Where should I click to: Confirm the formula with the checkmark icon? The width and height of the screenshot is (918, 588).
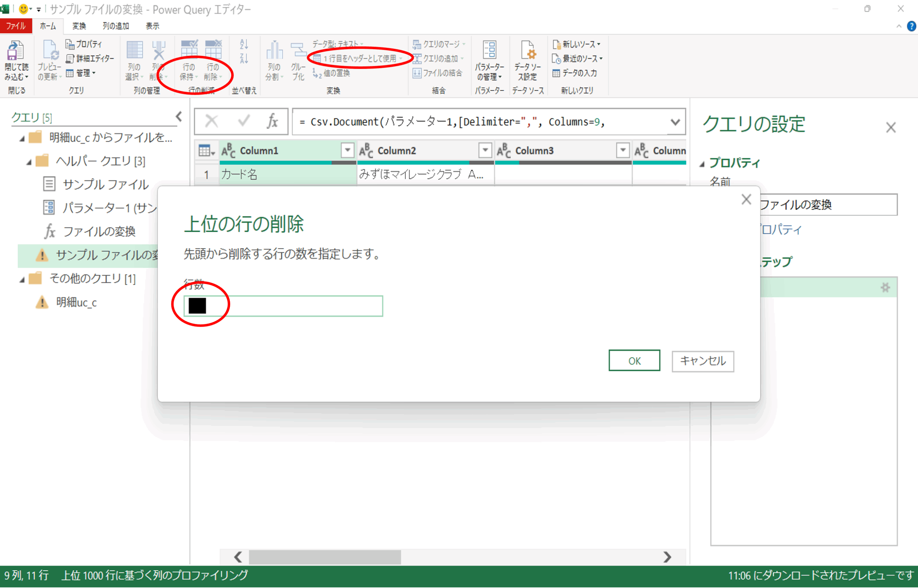243,122
